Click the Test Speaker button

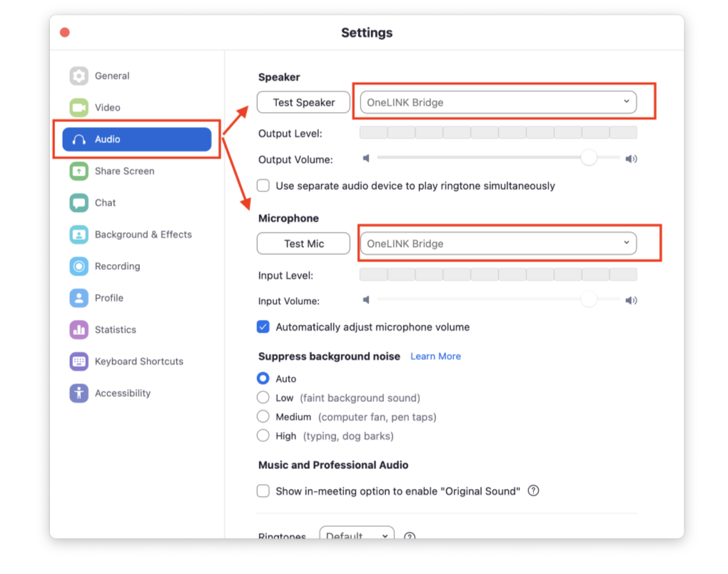pos(303,102)
